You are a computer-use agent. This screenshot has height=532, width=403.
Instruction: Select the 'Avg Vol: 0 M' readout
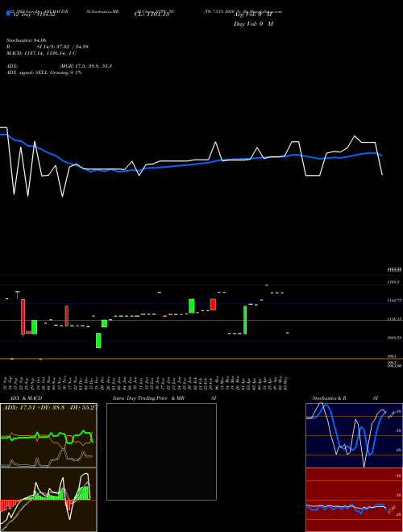(x=253, y=15)
